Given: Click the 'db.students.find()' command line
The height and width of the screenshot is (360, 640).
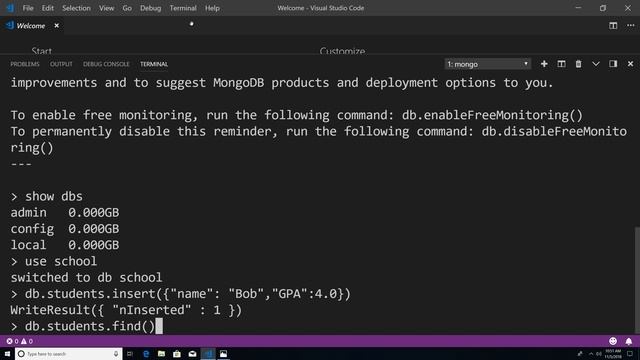Looking at the screenshot, I should click(89, 327).
